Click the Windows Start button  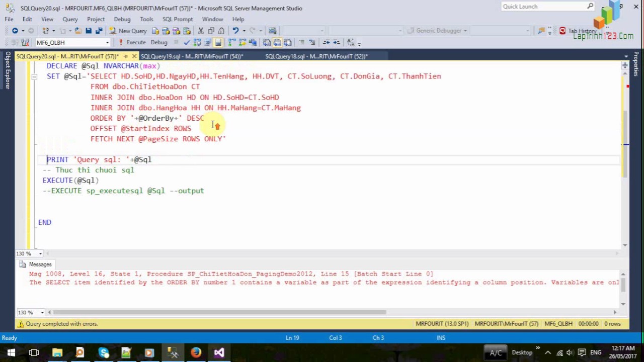pos(11,352)
